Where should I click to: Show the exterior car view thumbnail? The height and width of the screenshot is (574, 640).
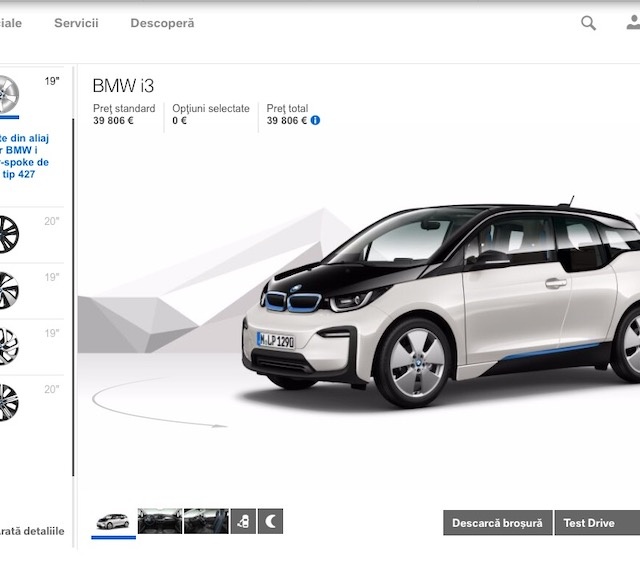tap(113, 521)
